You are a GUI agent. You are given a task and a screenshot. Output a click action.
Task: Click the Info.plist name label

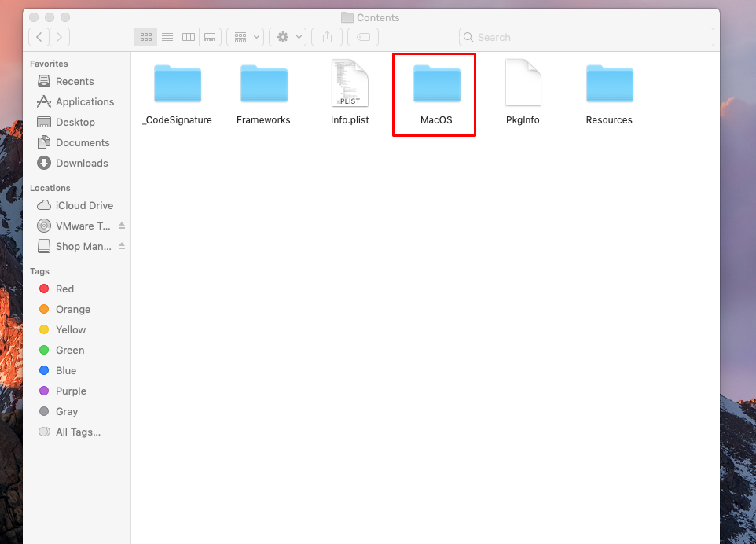pos(350,120)
